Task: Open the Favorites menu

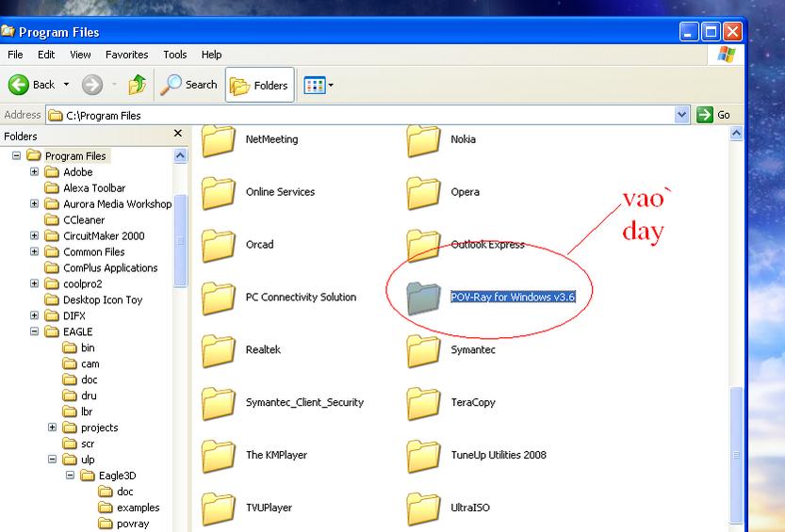Action: point(126,55)
